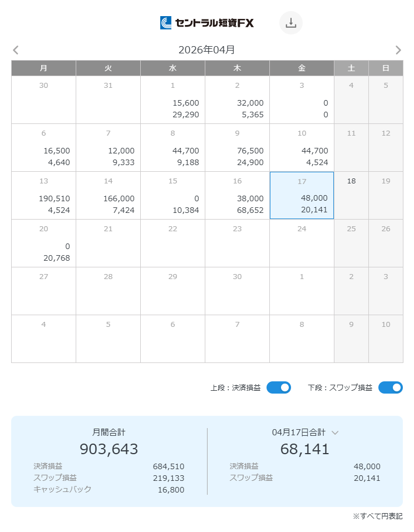This screenshot has height=532, width=414.
Task: Select April 13 calendar cell
Action: (43, 195)
